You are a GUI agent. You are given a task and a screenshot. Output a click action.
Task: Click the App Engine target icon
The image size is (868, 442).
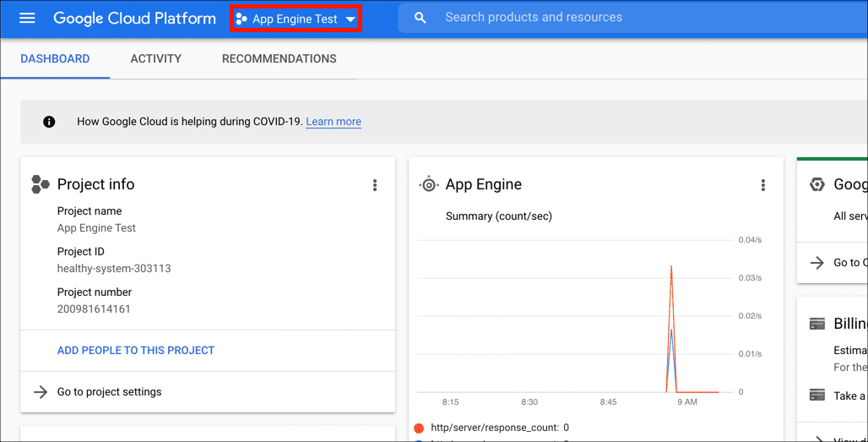tap(429, 184)
